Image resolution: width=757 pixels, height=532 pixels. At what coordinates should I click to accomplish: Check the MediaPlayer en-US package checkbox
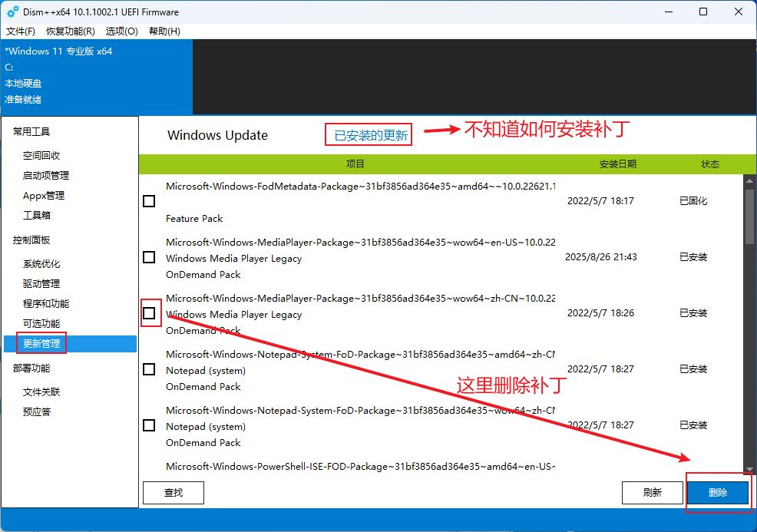[x=149, y=257]
